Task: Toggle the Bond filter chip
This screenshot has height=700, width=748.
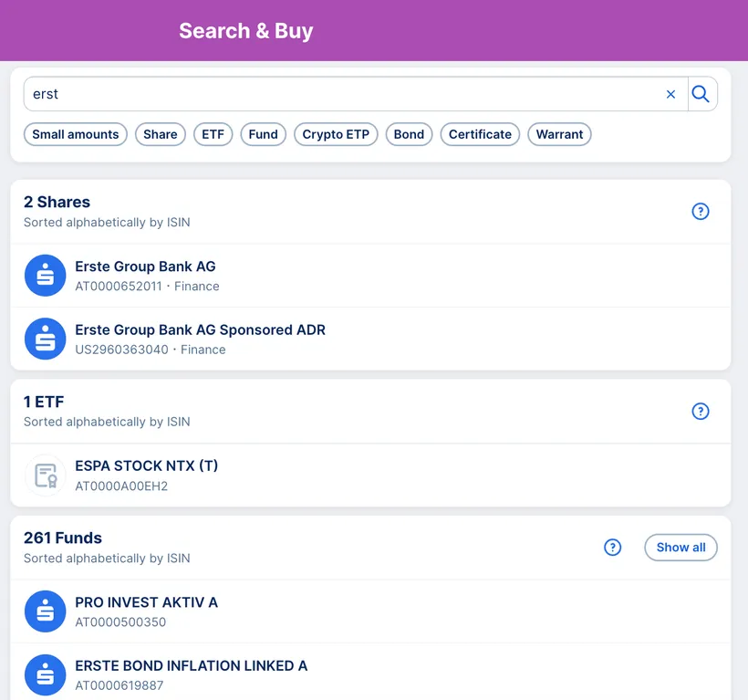Action: click(409, 134)
